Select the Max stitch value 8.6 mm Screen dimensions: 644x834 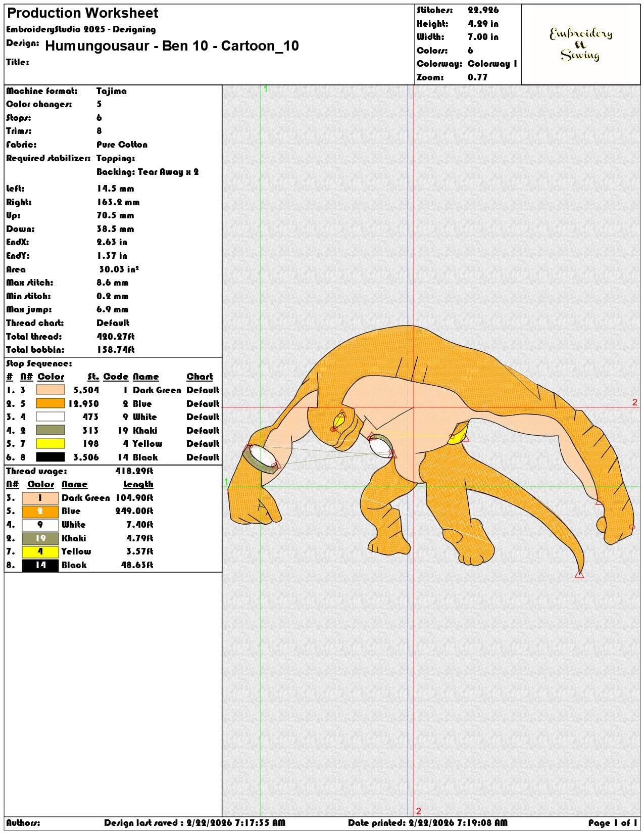(112, 283)
